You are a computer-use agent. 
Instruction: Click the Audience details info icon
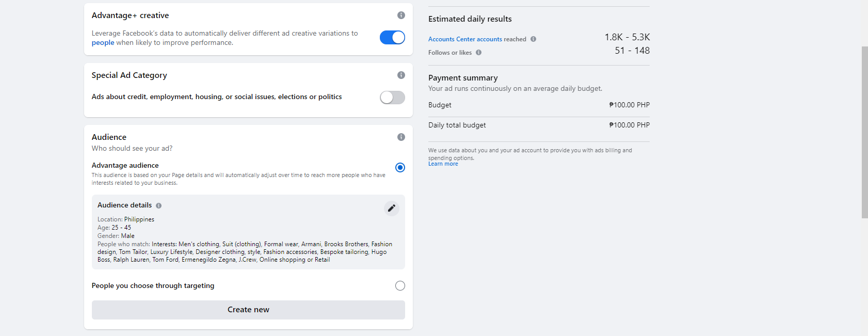point(159,205)
